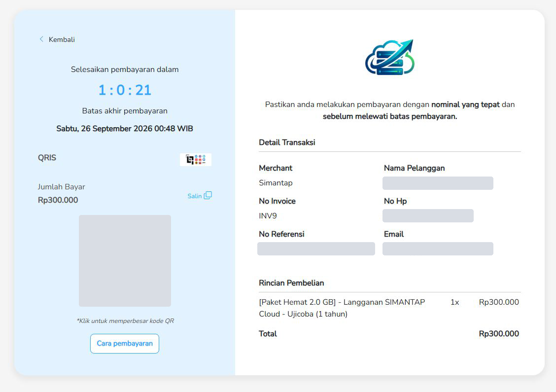Click the Rincian Pembelian heading

pos(291,283)
